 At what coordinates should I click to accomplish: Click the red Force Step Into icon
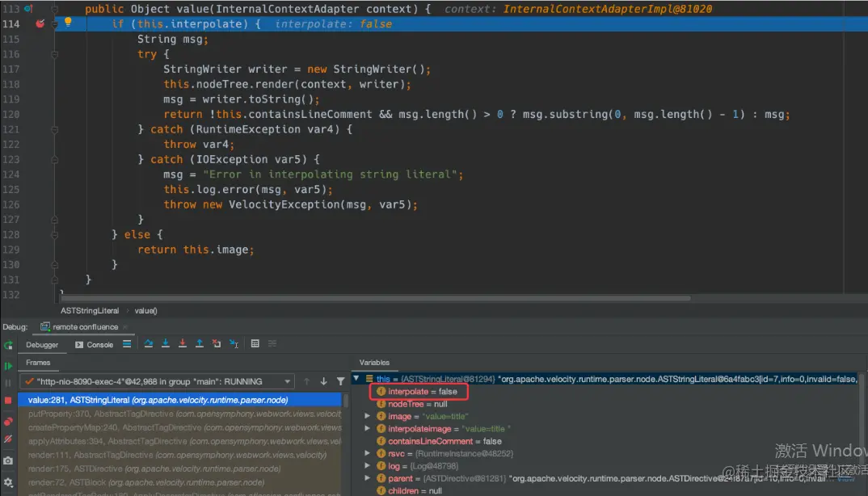coord(182,344)
